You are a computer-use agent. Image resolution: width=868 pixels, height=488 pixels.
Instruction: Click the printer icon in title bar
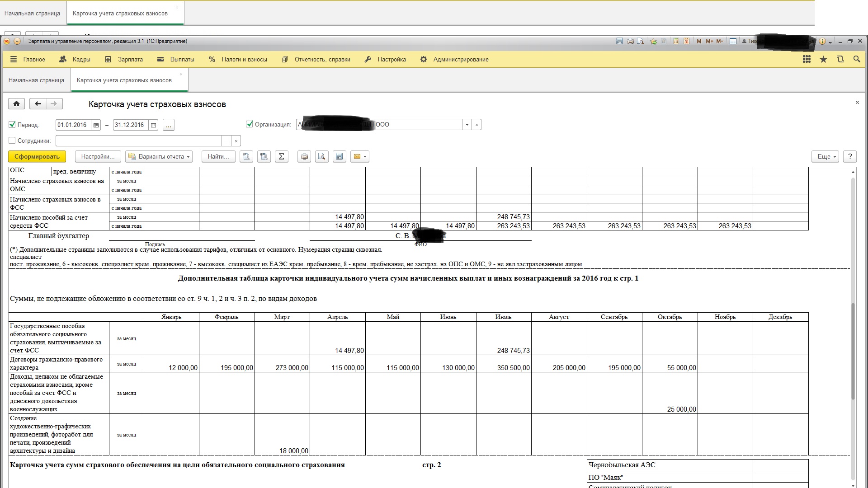coord(630,41)
